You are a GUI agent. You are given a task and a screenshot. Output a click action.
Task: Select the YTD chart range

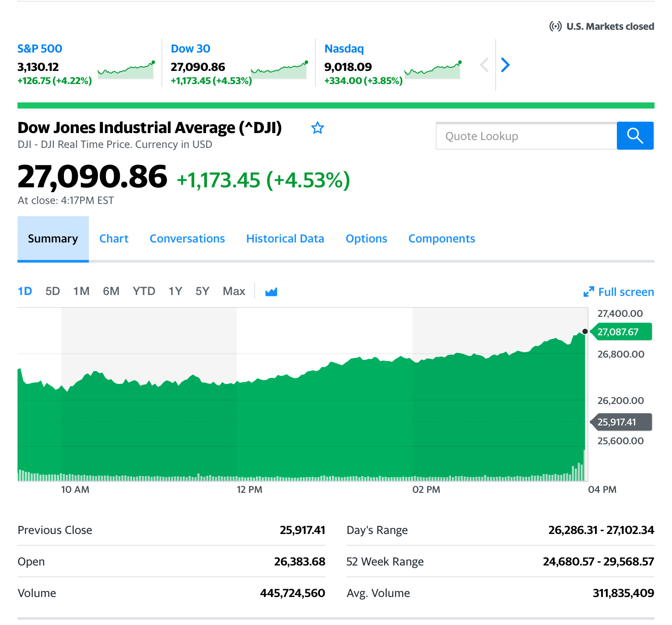coord(144,291)
